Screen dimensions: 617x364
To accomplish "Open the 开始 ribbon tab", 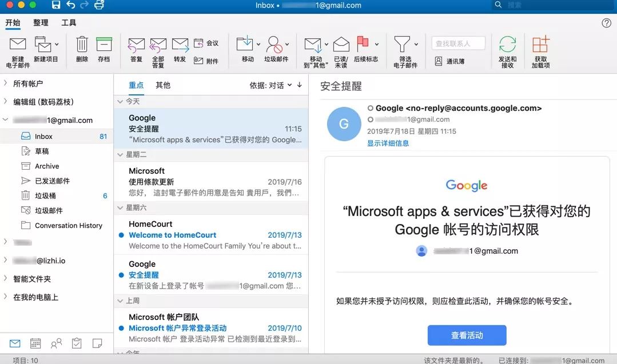I will [13, 22].
